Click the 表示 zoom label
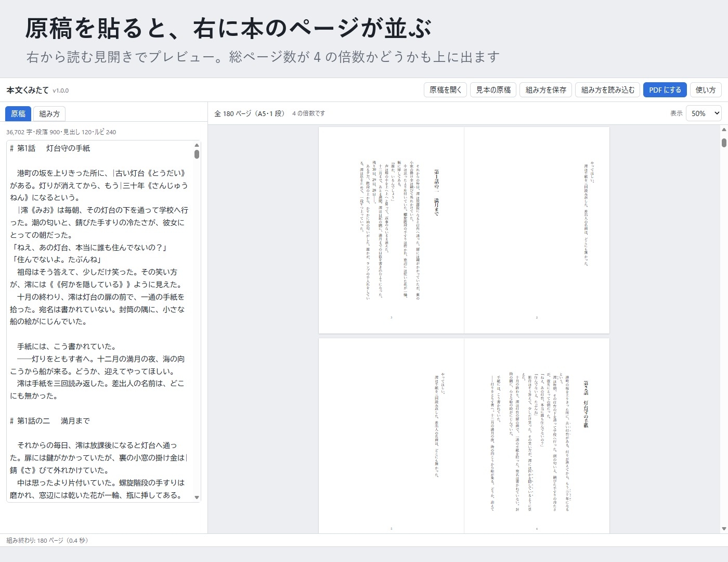 (x=676, y=113)
